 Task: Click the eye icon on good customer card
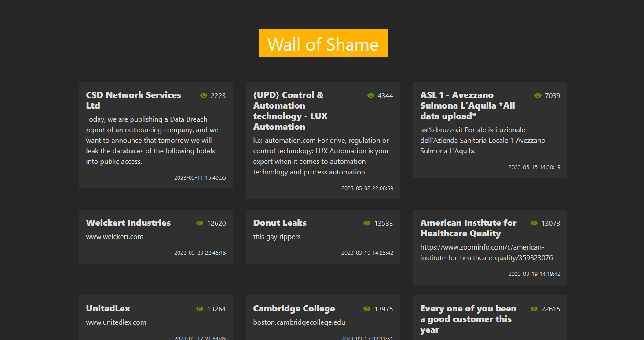pyautogui.click(x=534, y=309)
